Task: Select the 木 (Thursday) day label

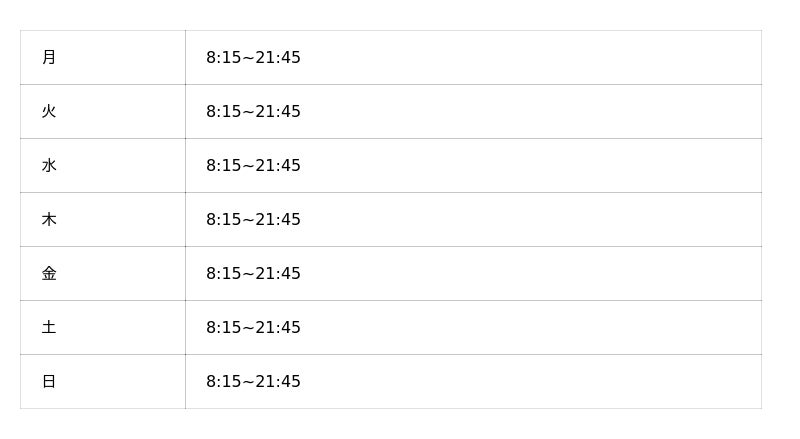Action: (x=49, y=220)
